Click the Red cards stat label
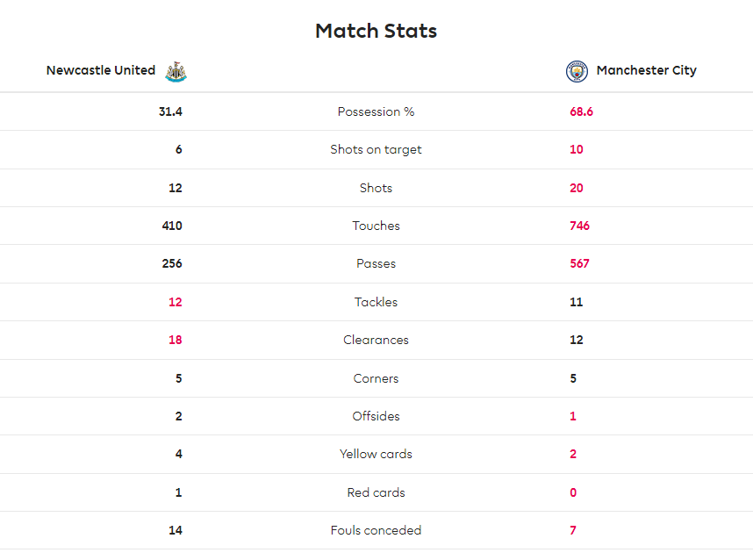 coord(376,492)
